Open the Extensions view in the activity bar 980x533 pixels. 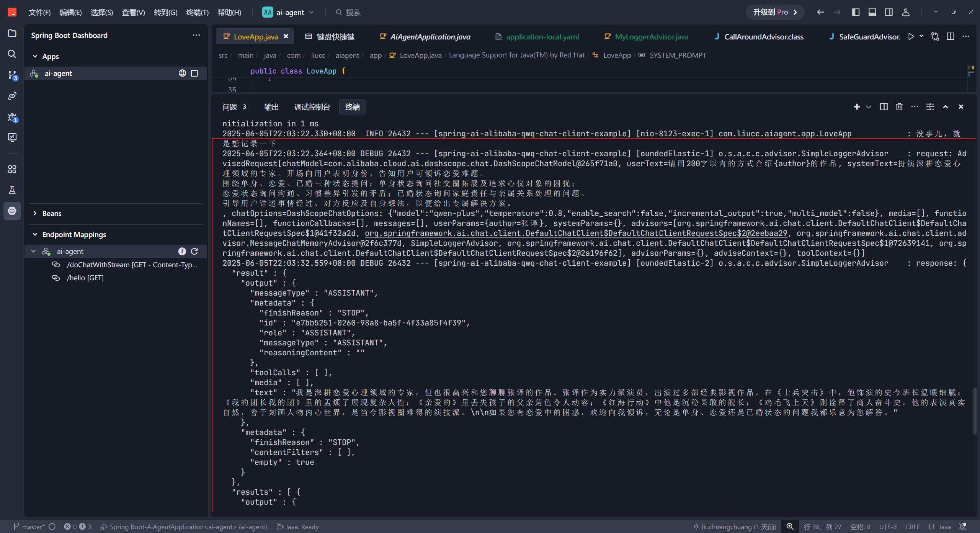pyautogui.click(x=12, y=169)
